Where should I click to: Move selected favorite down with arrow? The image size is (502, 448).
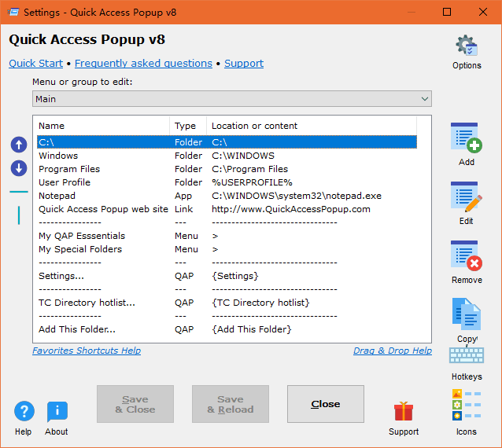click(x=19, y=168)
